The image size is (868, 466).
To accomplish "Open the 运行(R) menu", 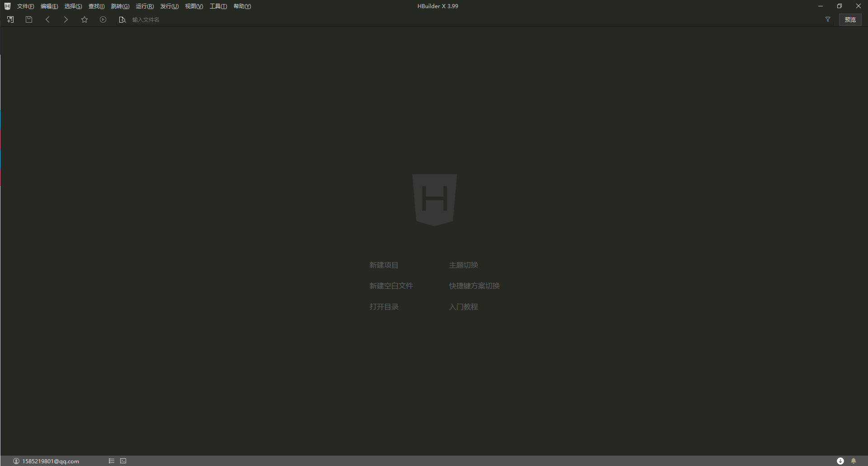I will pos(144,6).
